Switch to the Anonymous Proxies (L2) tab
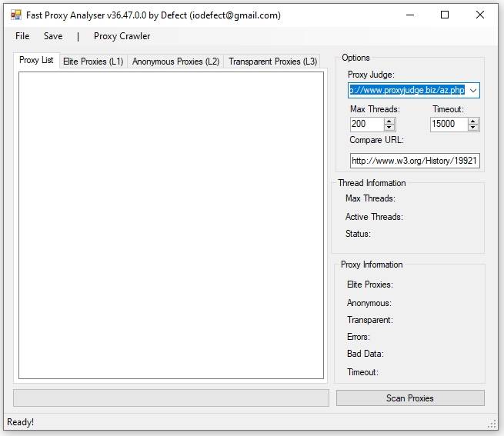Screen dimensions: 504x436 click(x=175, y=62)
